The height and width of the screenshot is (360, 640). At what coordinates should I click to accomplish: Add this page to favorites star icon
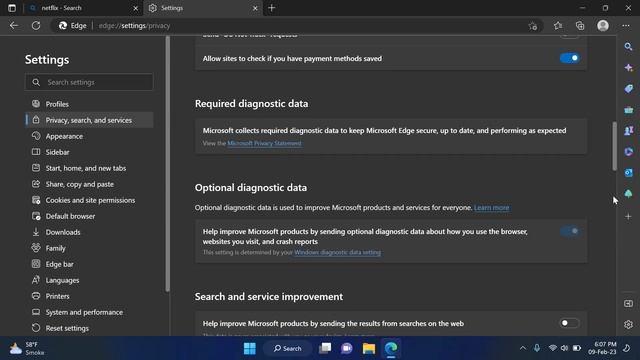533,26
